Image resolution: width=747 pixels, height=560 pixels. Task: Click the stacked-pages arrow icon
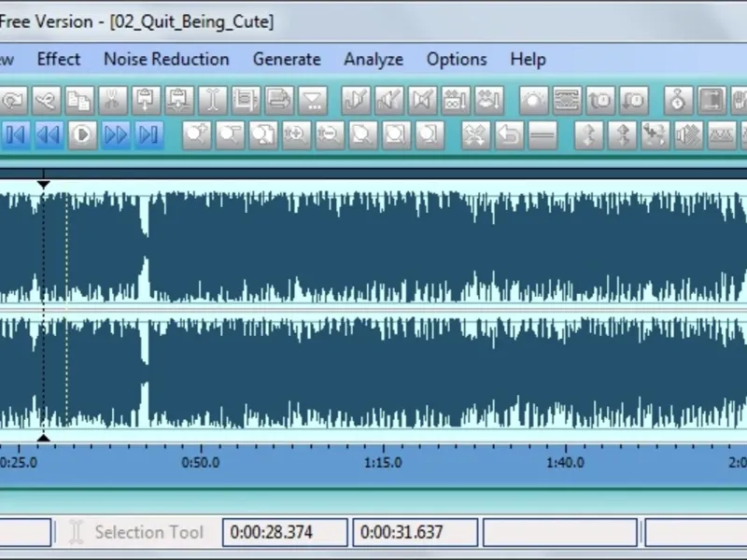279,101
